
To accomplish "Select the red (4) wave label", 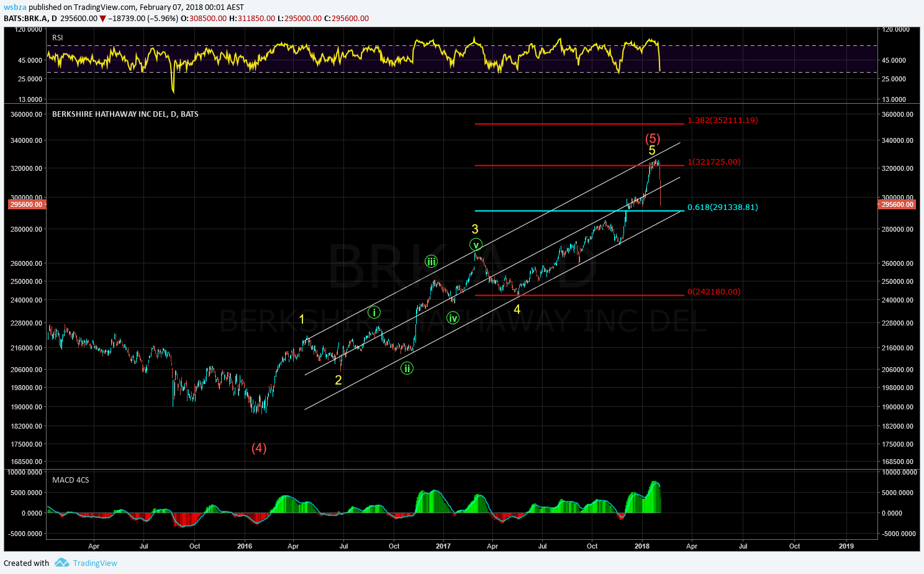I will pos(259,448).
